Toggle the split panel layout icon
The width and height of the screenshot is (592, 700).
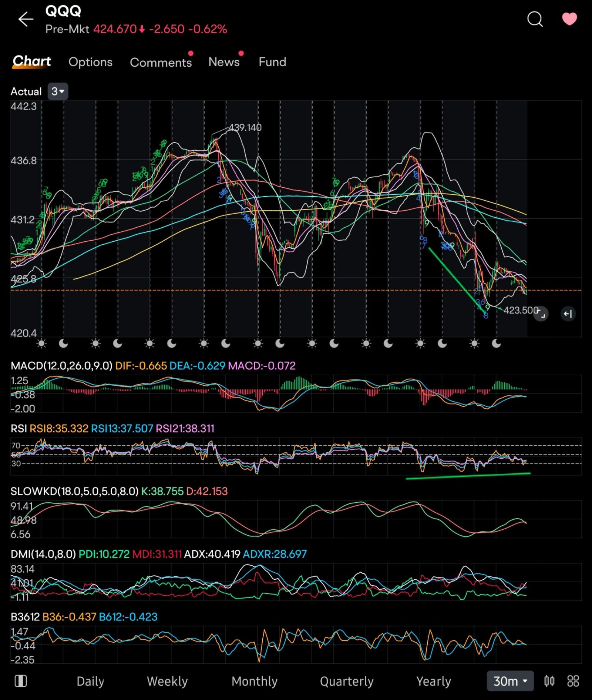pos(21,681)
